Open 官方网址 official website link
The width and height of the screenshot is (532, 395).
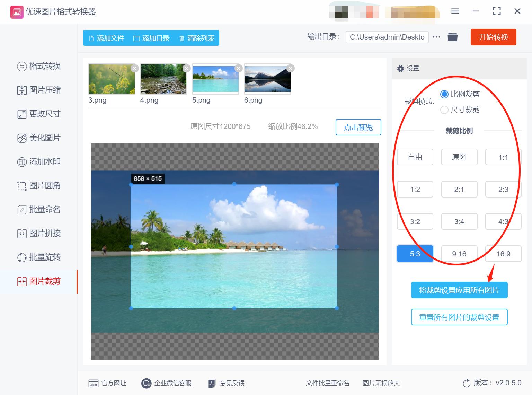107,383
